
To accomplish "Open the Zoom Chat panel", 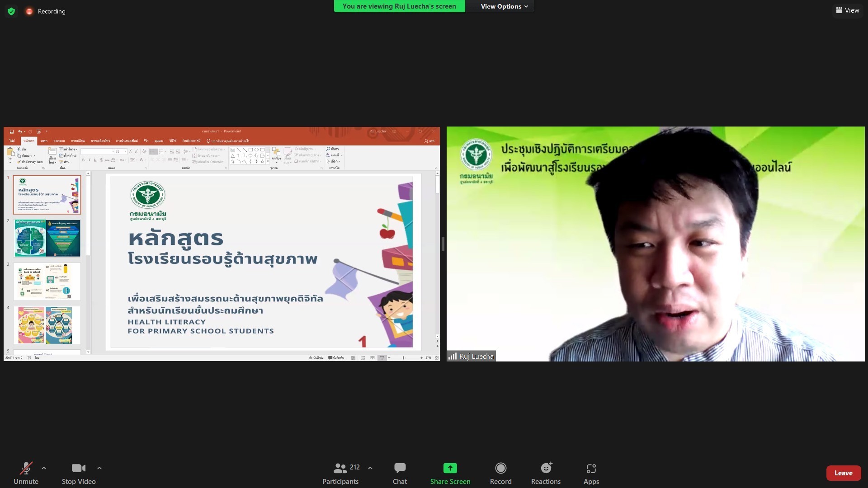I will tap(400, 473).
